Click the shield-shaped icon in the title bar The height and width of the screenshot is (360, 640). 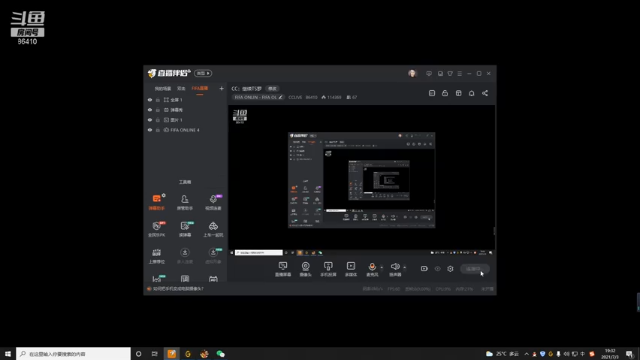(450, 73)
